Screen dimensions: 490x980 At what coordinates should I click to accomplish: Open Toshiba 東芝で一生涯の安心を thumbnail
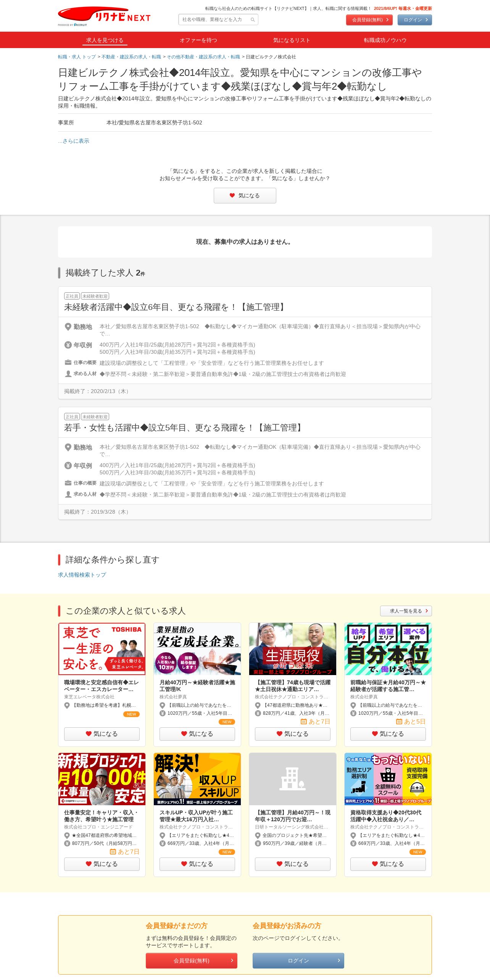click(102, 649)
